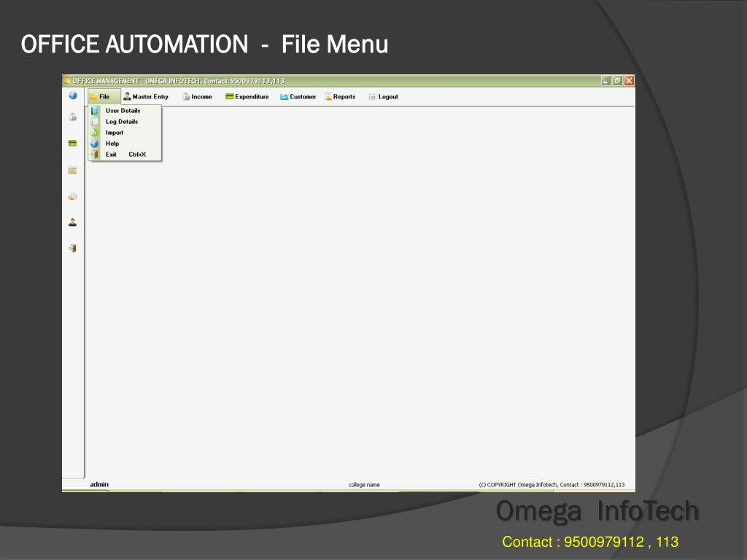Viewport: 747px width, 560px height.
Task: Click the Income money bag icon
Action: pos(186,97)
